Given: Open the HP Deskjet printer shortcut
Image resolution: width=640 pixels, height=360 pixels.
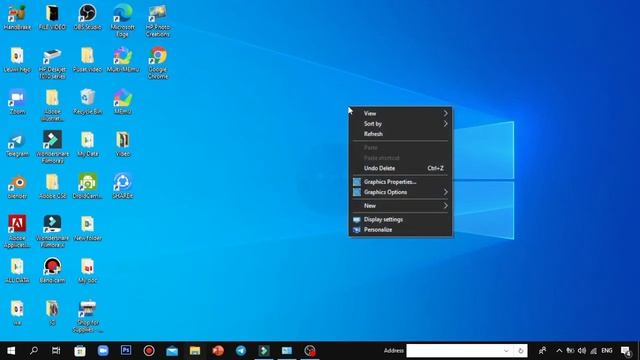Looking at the screenshot, I should 52,62.
